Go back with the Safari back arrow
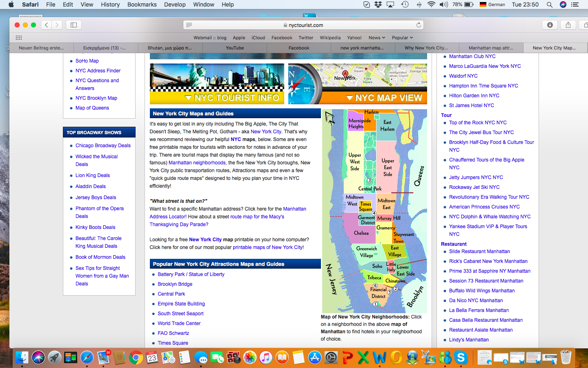 (x=47, y=25)
